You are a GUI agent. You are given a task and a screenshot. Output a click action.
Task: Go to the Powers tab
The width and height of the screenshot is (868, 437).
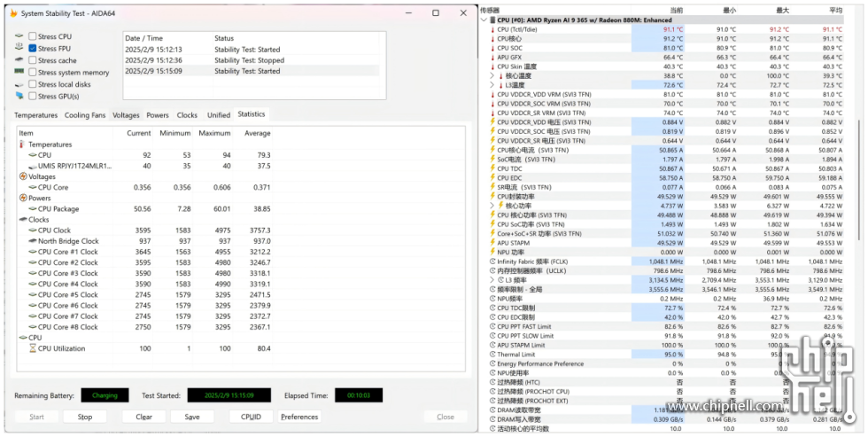(x=158, y=115)
